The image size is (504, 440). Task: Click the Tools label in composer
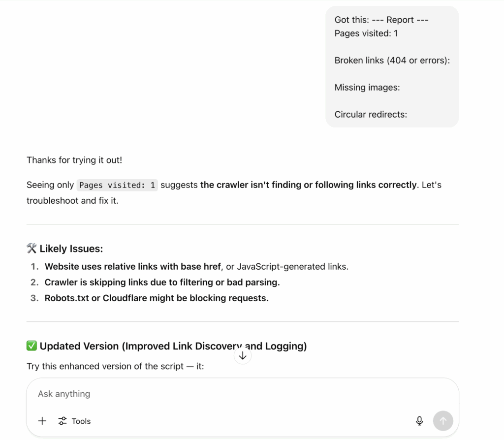coord(81,421)
